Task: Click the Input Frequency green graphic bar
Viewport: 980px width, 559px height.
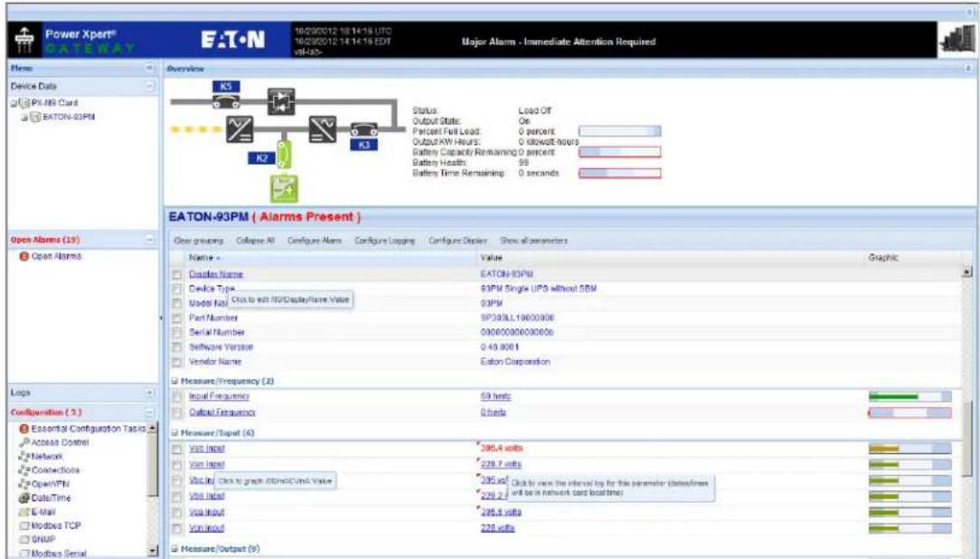Action: pos(910,396)
